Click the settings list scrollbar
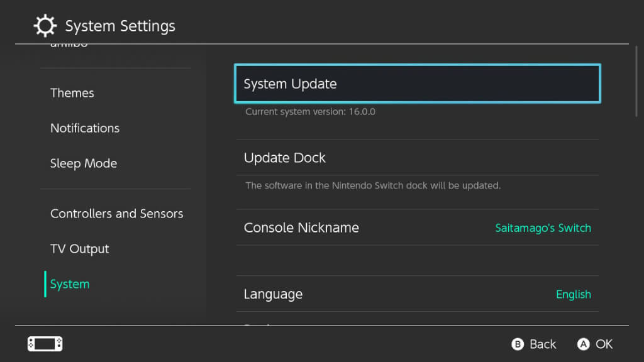The width and height of the screenshot is (644, 362). point(636,82)
